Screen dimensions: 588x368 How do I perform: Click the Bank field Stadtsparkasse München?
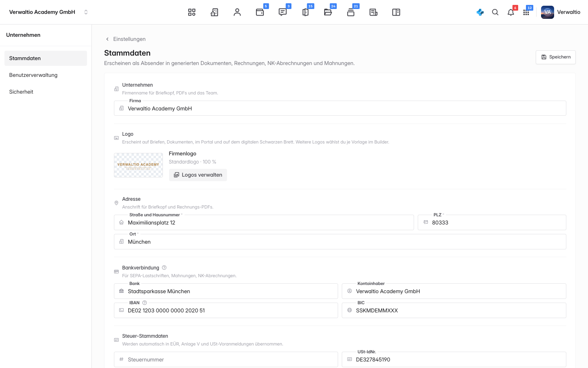tap(226, 291)
